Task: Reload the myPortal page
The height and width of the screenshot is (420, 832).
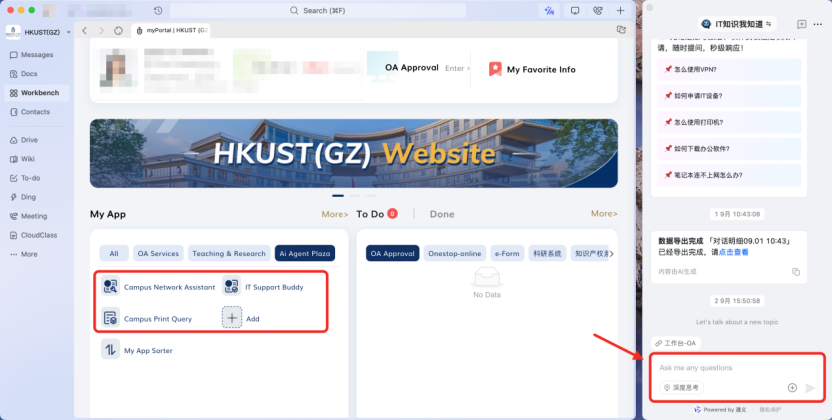Action: pos(118,31)
